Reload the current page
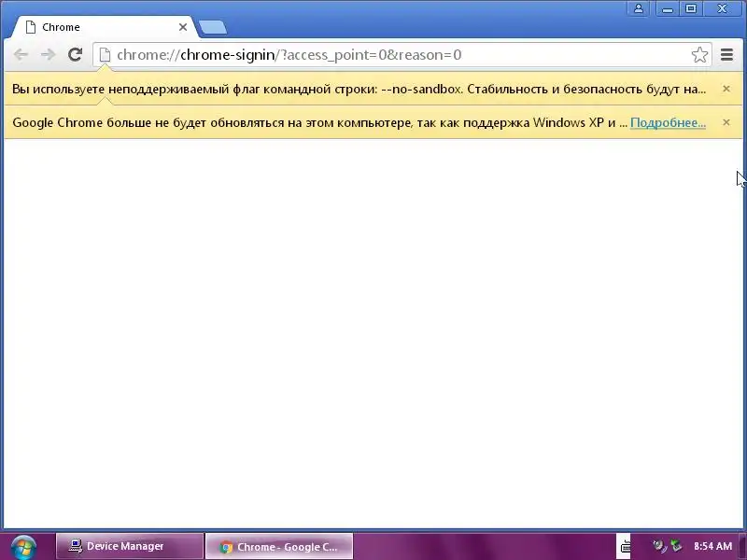 (x=75, y=54)
